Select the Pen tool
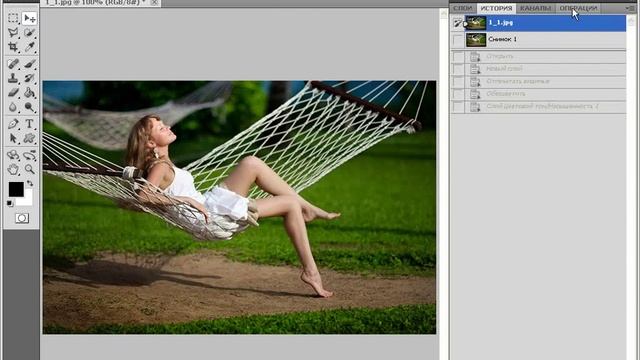The image size is (640, 360). (13, 124)
